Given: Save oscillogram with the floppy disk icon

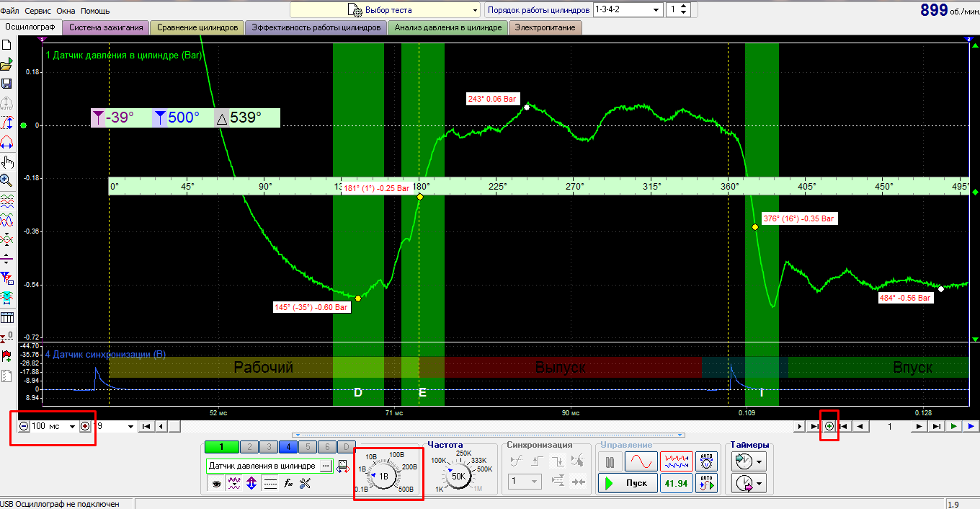Looking at the screenshot, I should (x=6, y=84).
